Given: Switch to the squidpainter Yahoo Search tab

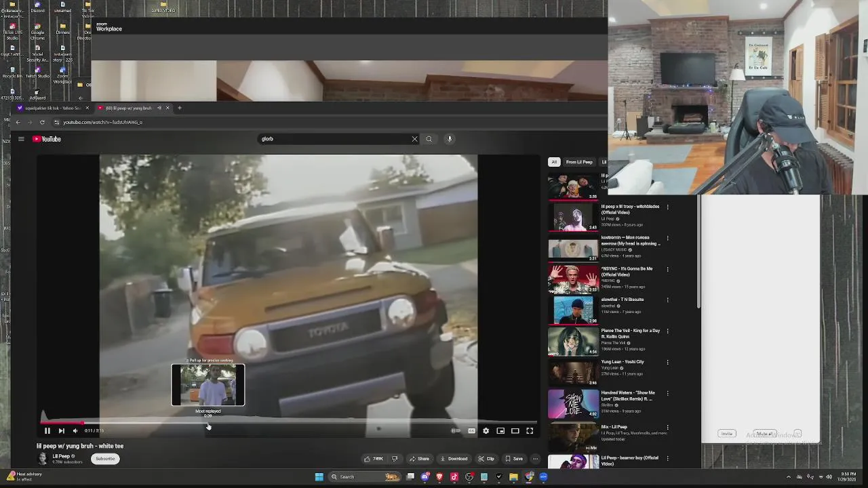Looking at the screenshot, I should click(x=53, y=108).
